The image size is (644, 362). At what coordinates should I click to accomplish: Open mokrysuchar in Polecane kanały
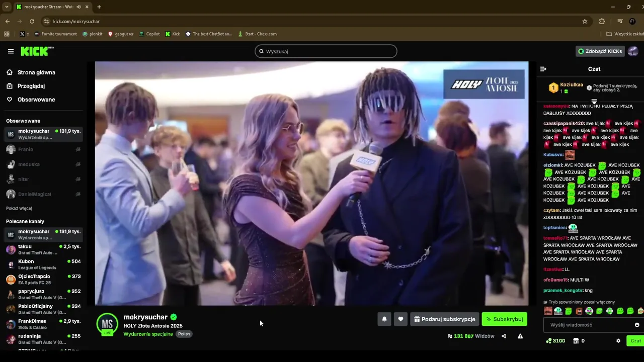click(x=43, y=234)
